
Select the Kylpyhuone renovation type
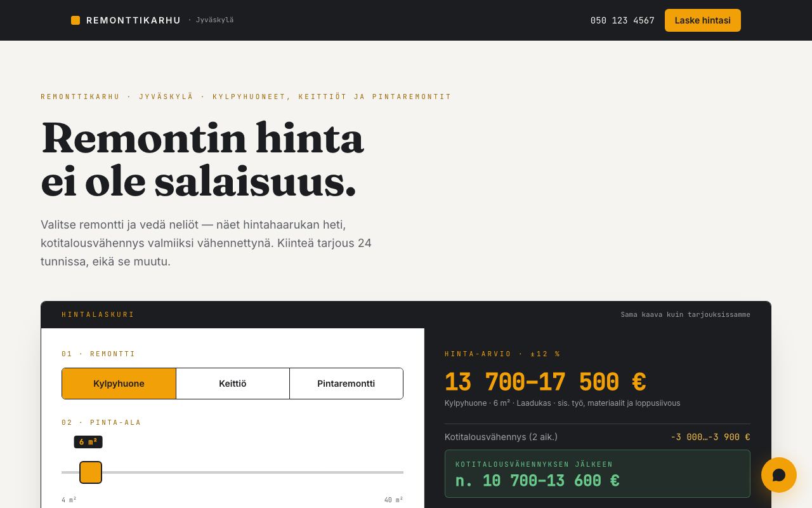(119, 384)
